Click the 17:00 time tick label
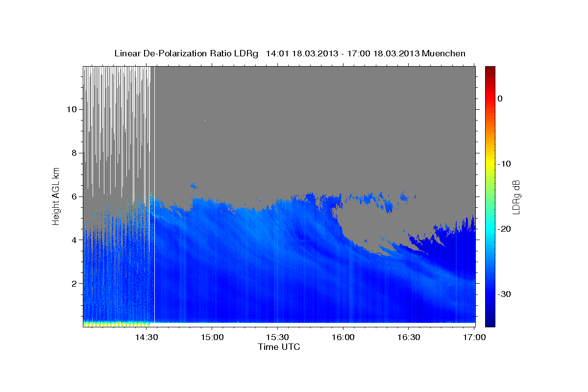 click(x=474, y=337)
